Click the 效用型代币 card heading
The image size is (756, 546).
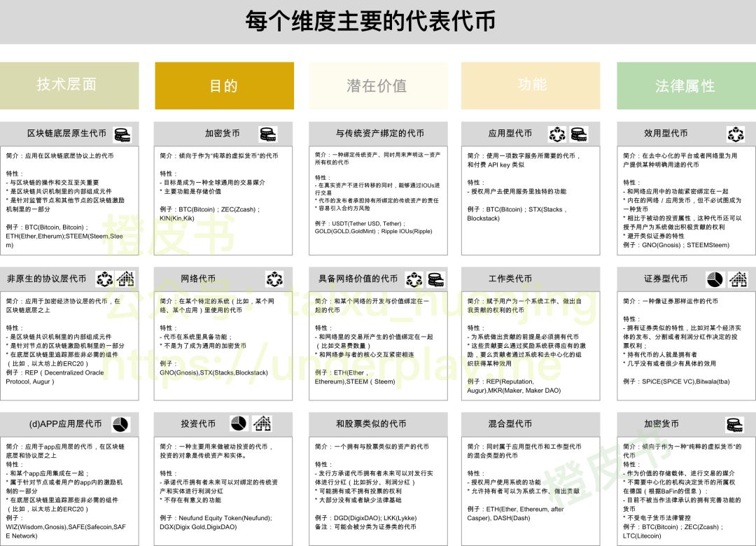coord(666,133)
